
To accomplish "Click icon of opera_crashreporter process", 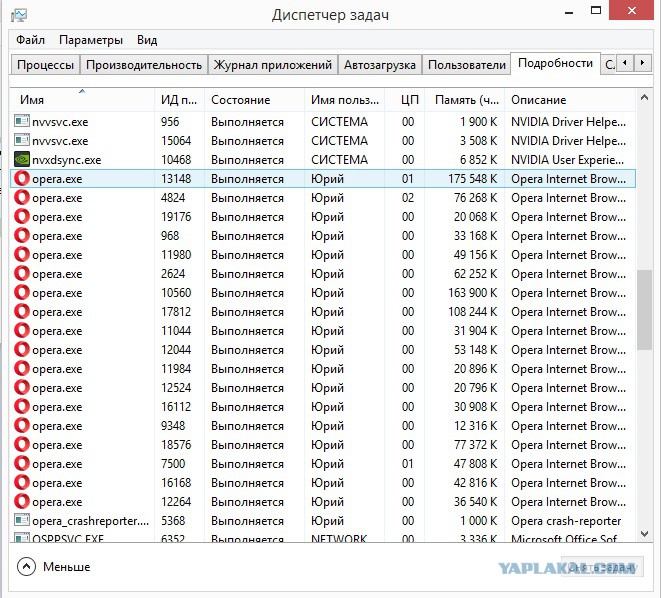I will click(x=22, y=520).
